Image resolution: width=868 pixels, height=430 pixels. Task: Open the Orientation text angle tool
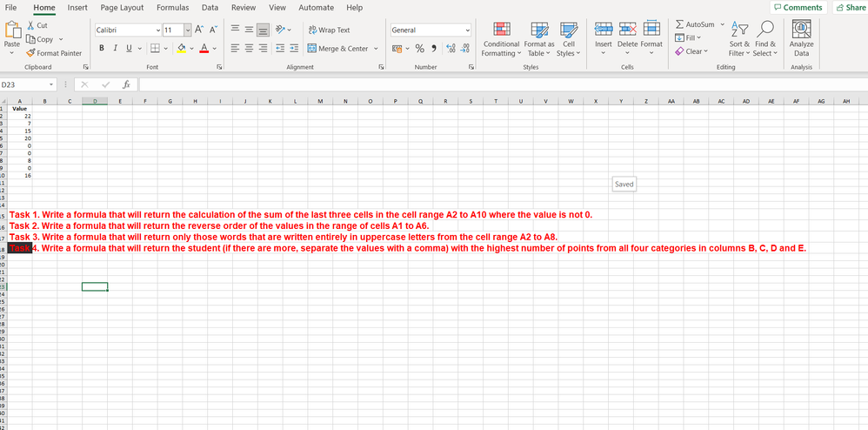pyautogui.click(x=279, y=30)
